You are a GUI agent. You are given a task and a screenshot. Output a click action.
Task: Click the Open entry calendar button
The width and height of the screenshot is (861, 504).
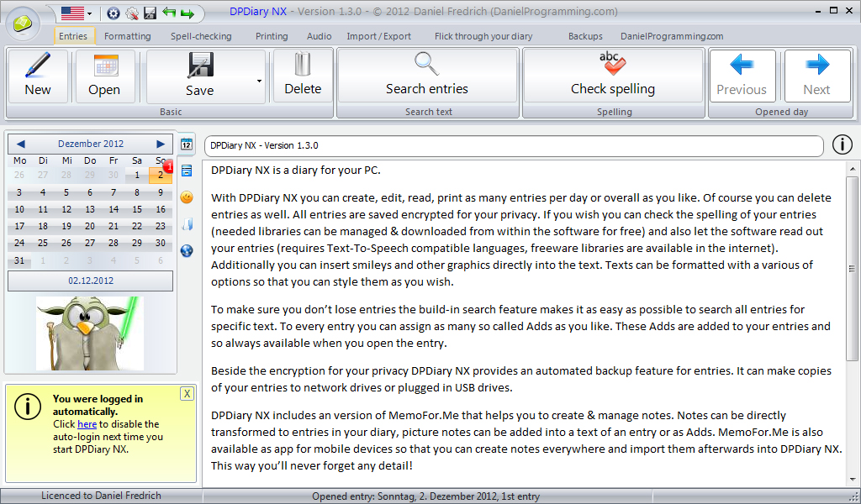coord(105,76)
